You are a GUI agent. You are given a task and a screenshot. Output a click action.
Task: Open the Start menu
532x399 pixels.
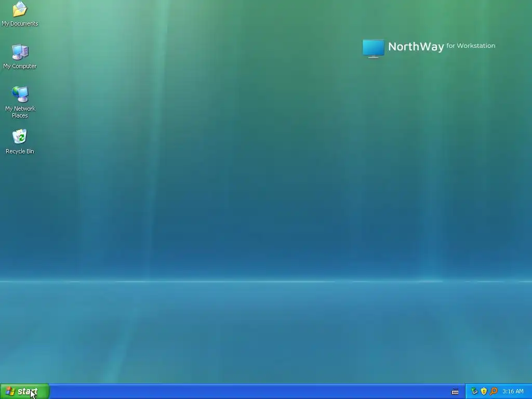point(25,392)
